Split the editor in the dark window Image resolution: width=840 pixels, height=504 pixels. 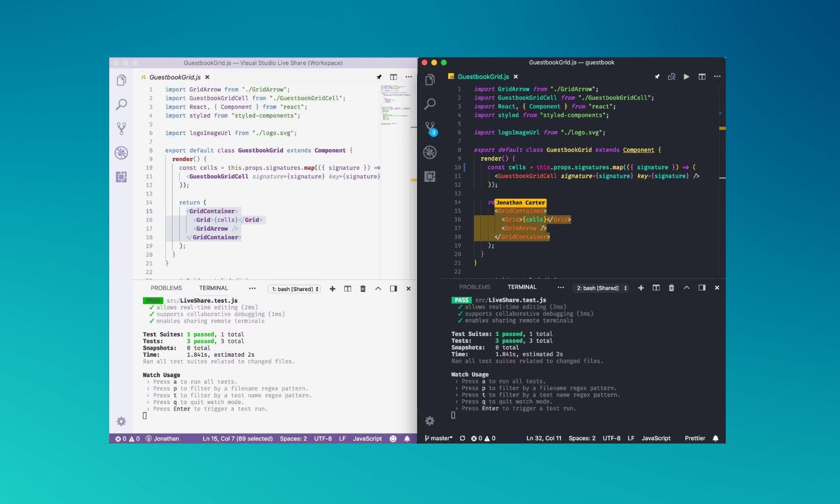(x=702, y=77)
